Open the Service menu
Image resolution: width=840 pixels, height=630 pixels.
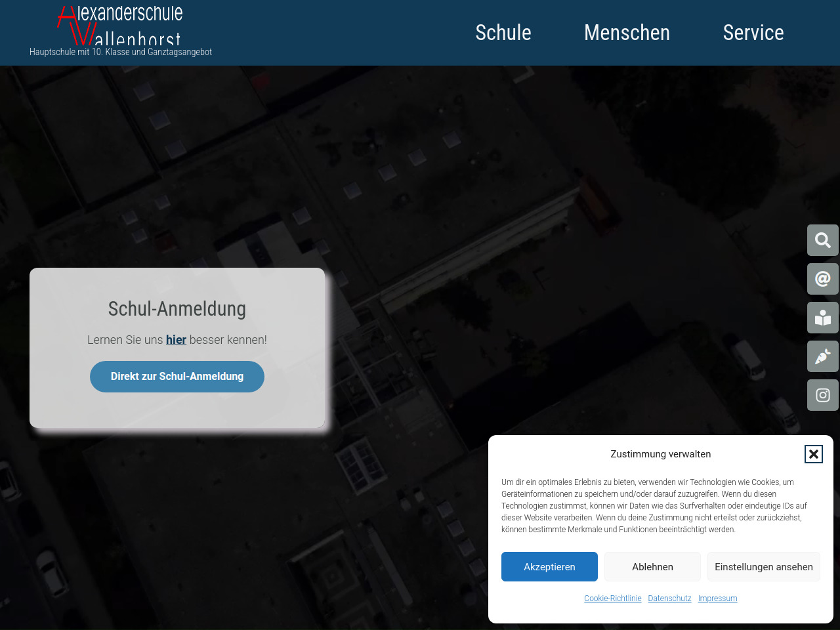(x=753, y=33)
